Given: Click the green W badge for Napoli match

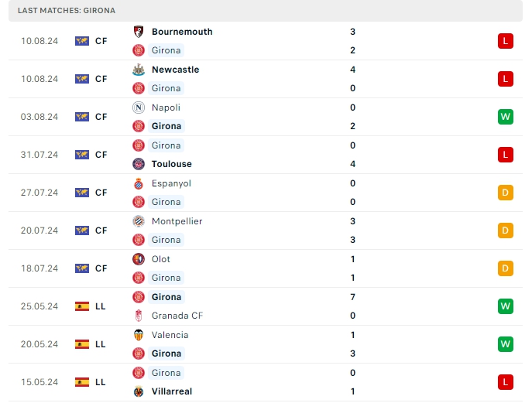Looking at the screenshot, I should (506, 117).
